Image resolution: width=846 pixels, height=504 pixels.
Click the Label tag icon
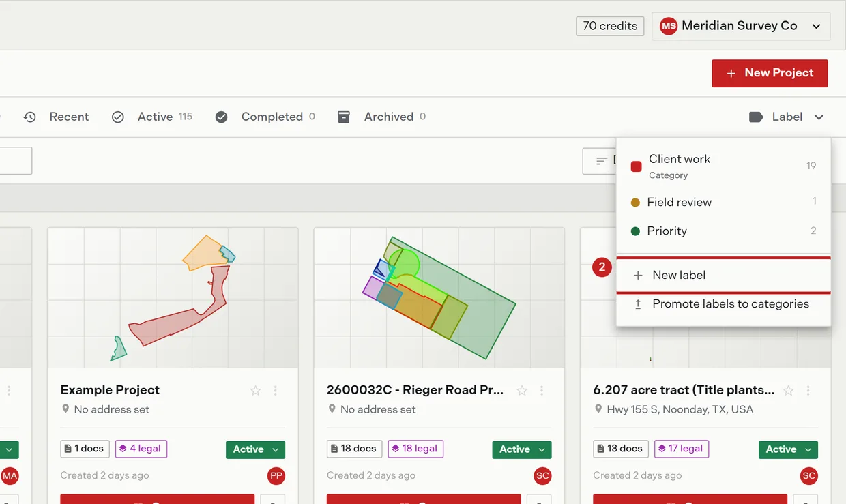pos(756,117)
